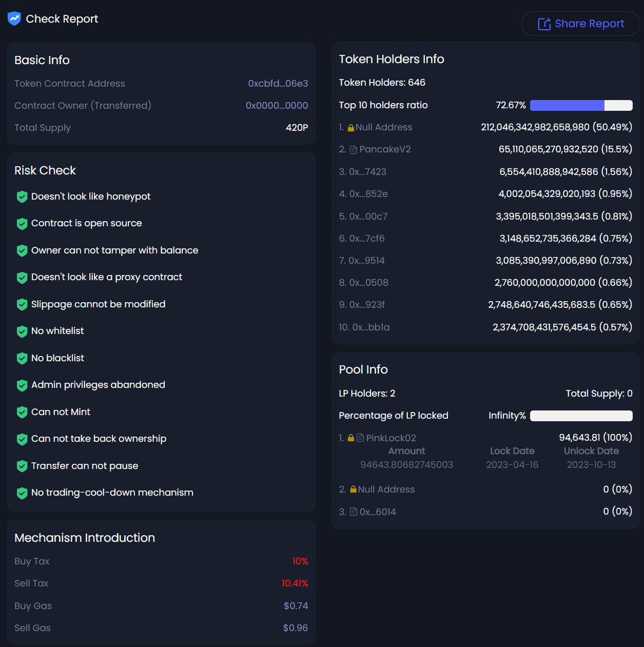This screenshot has width=644, height=647.
Task: Click shield icon beside Can not Mint
Action: click(x=22, y=412)
